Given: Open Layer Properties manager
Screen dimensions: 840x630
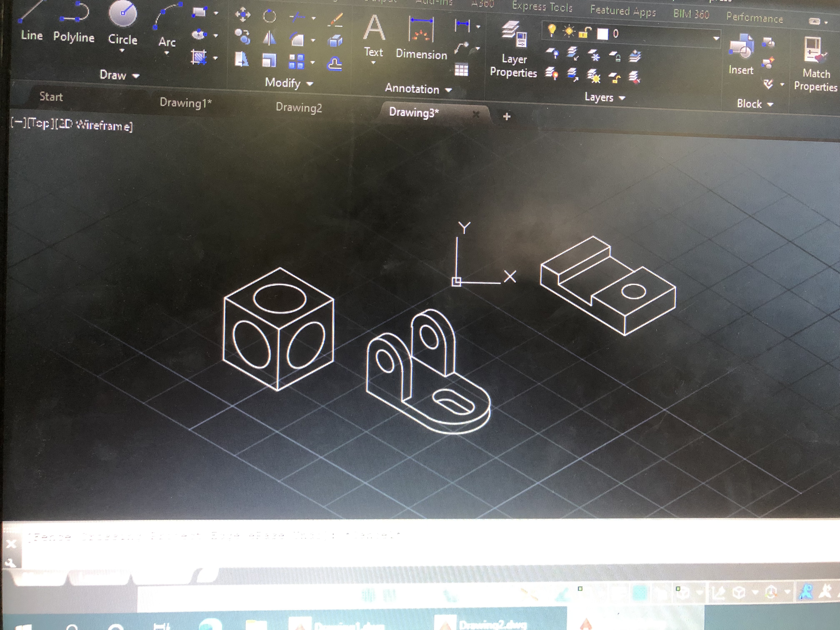Looking at the screenshot, I should pos(513,49).
